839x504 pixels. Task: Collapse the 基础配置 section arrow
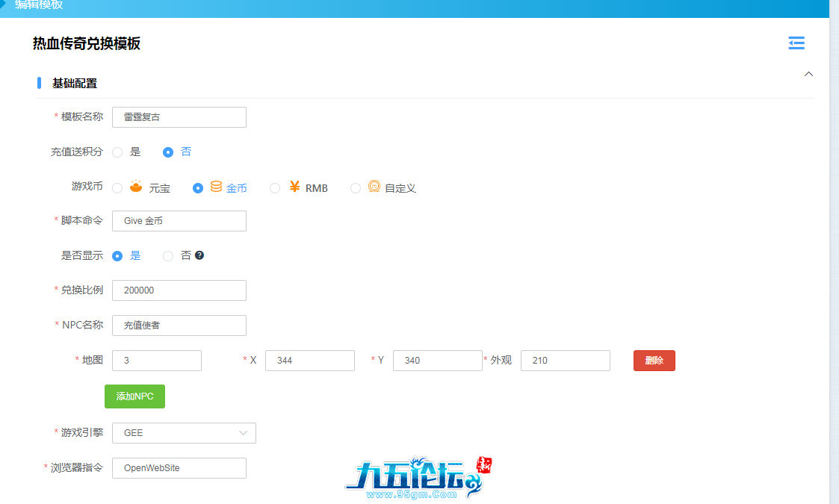coord(808,74)
